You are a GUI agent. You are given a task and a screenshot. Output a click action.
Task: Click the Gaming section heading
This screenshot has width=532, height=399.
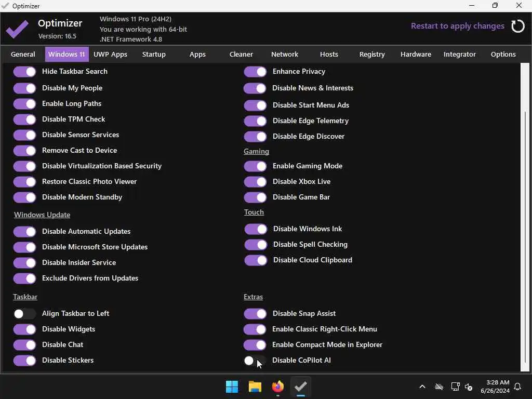click(256, 151)
